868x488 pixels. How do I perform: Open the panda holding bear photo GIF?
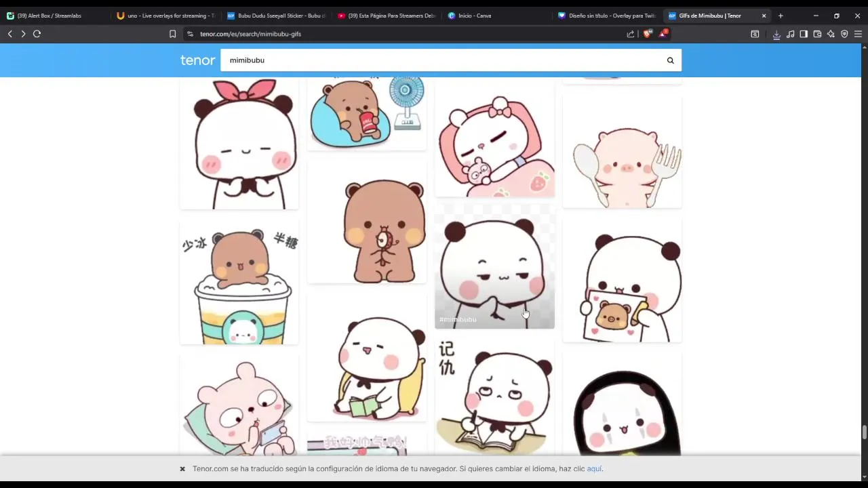(622, 280)
